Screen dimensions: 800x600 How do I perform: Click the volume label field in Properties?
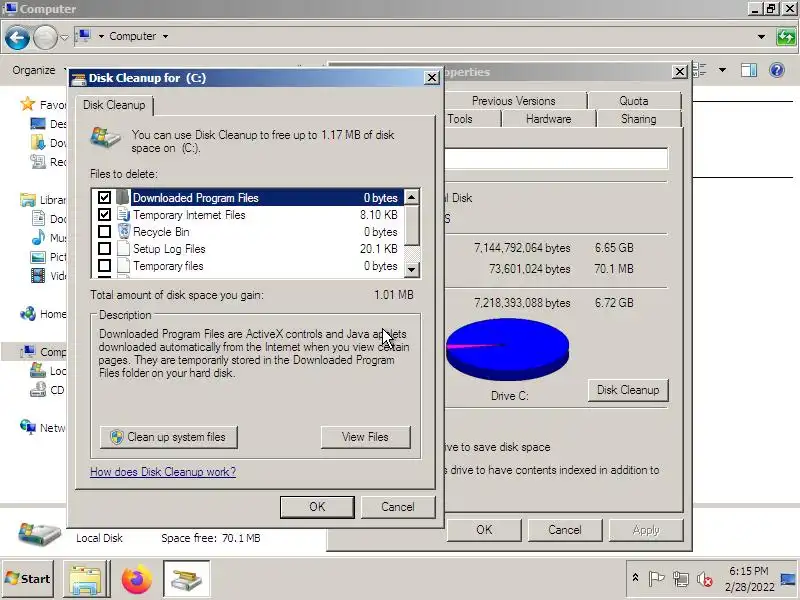pos(556,158)
